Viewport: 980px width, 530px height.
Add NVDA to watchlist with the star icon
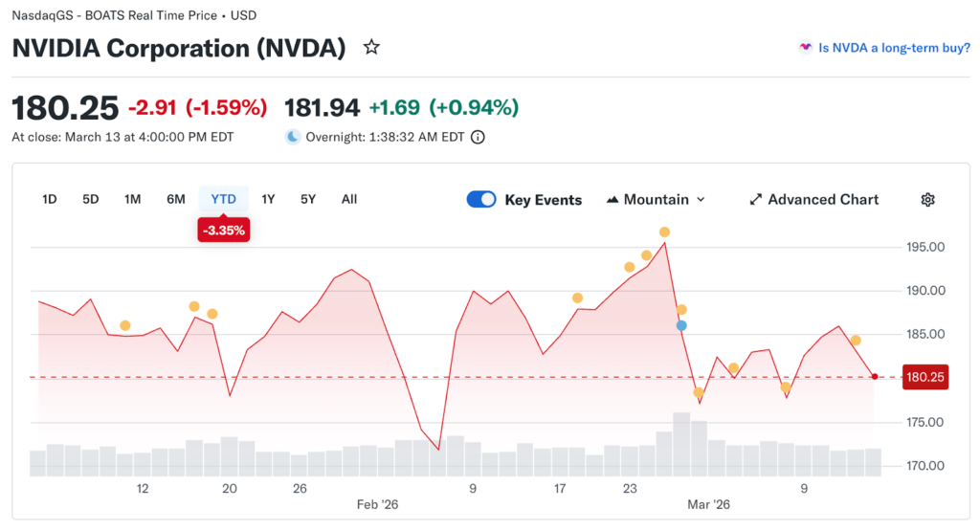tap(371, 48)
